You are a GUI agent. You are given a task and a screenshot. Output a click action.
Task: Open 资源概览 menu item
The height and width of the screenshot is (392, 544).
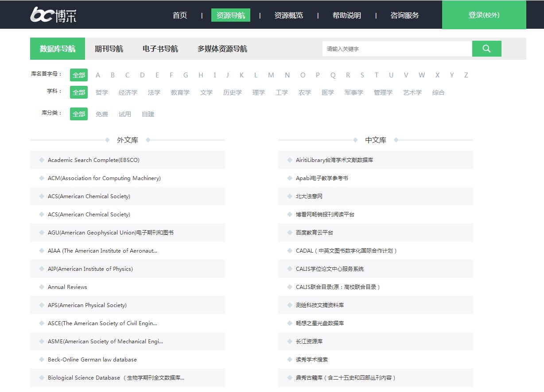[289, 15]
